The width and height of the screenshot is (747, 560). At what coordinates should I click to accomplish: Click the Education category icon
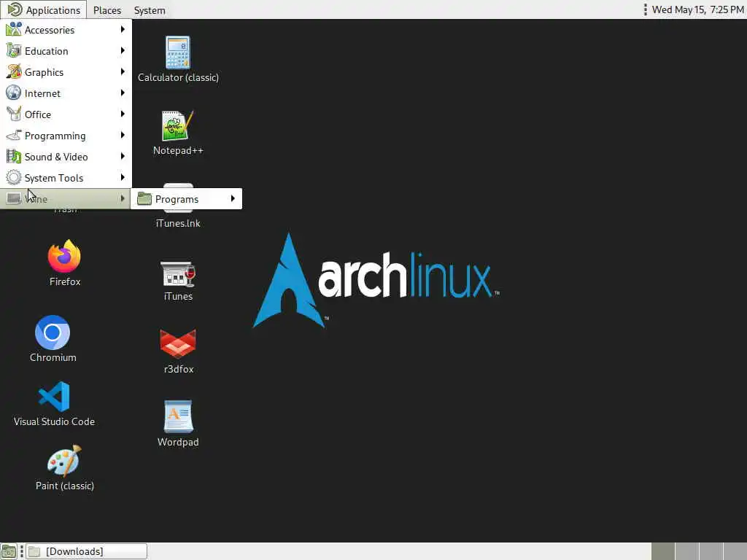click(x=13, y=50)
